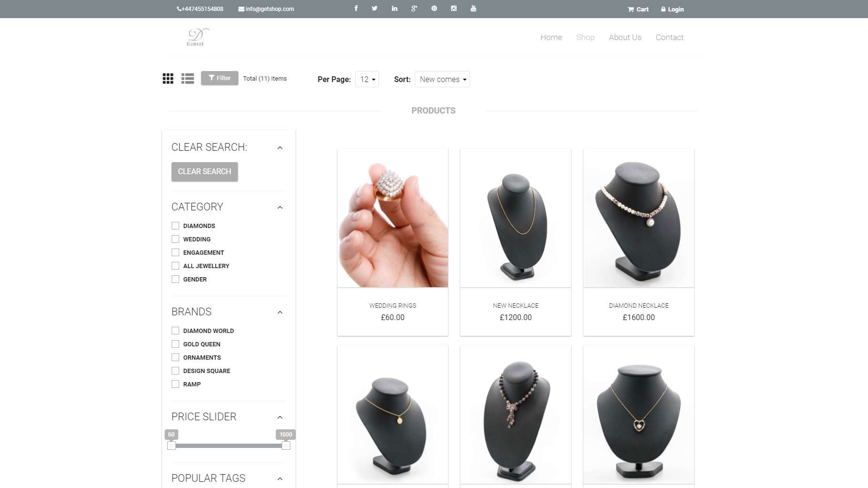The width and height of the screenshot is (868, 488).
Task: Open the Per Page dropdown
Action: coord(367,79)
